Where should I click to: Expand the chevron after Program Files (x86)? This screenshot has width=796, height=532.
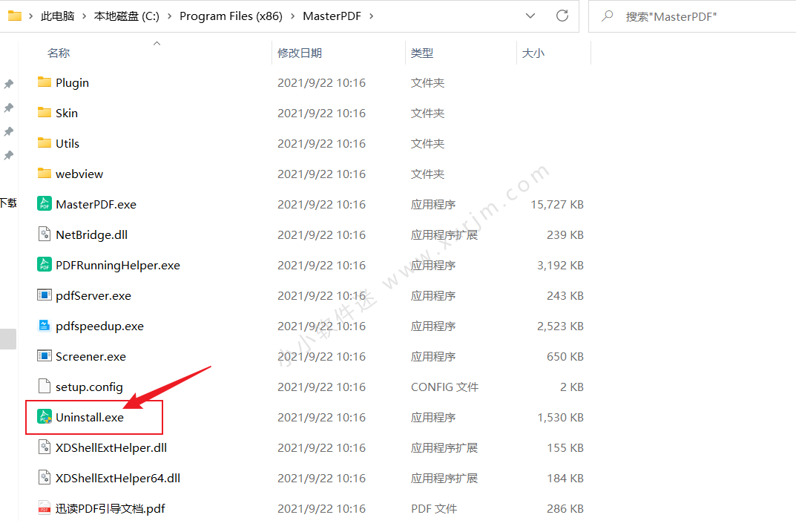[293, 16]
